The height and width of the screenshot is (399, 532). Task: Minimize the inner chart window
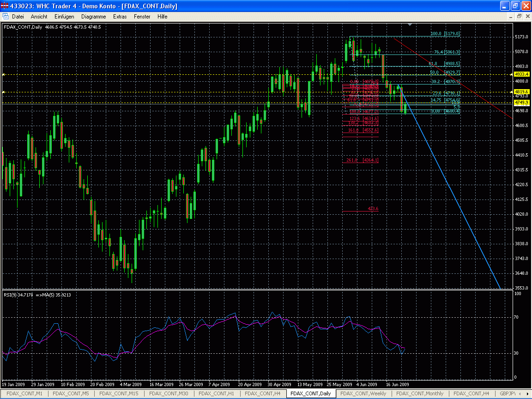[511, 16]
